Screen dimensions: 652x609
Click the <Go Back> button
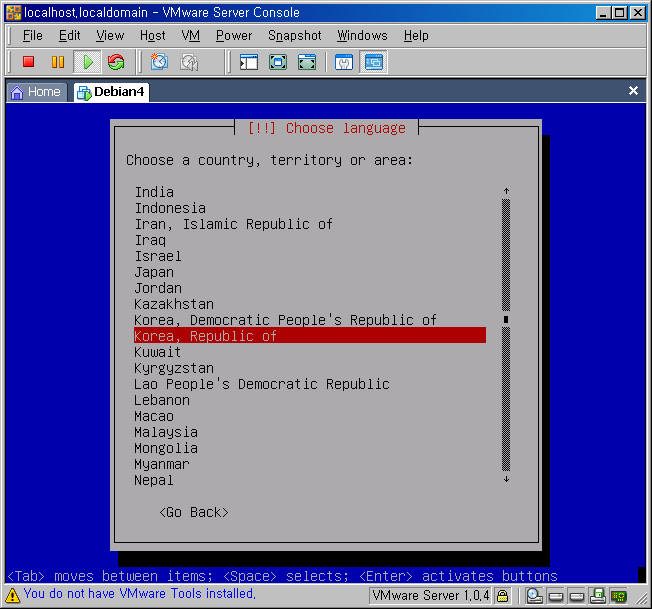[194, 512]
